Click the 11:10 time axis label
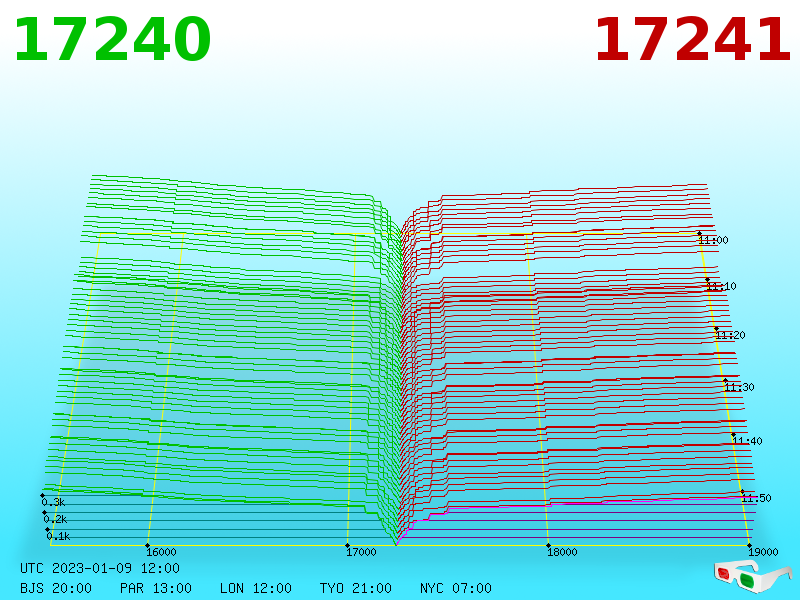The image size is (800, 600). [721, 286]
